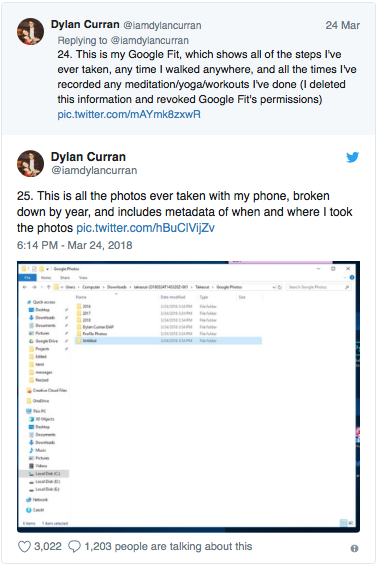Click the 24 Mar date link
377x564 pixels.
[342, 25]
